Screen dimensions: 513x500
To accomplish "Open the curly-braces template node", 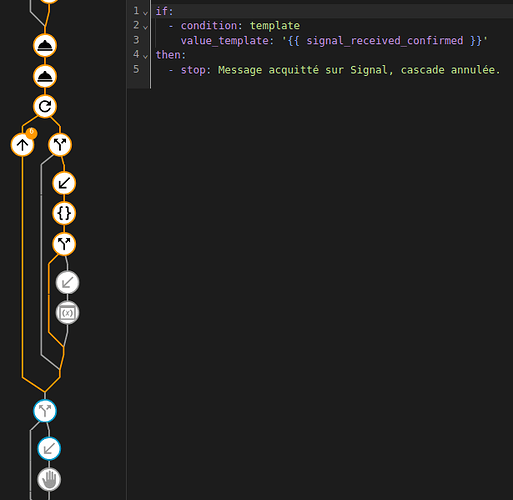I will point(64,213).
